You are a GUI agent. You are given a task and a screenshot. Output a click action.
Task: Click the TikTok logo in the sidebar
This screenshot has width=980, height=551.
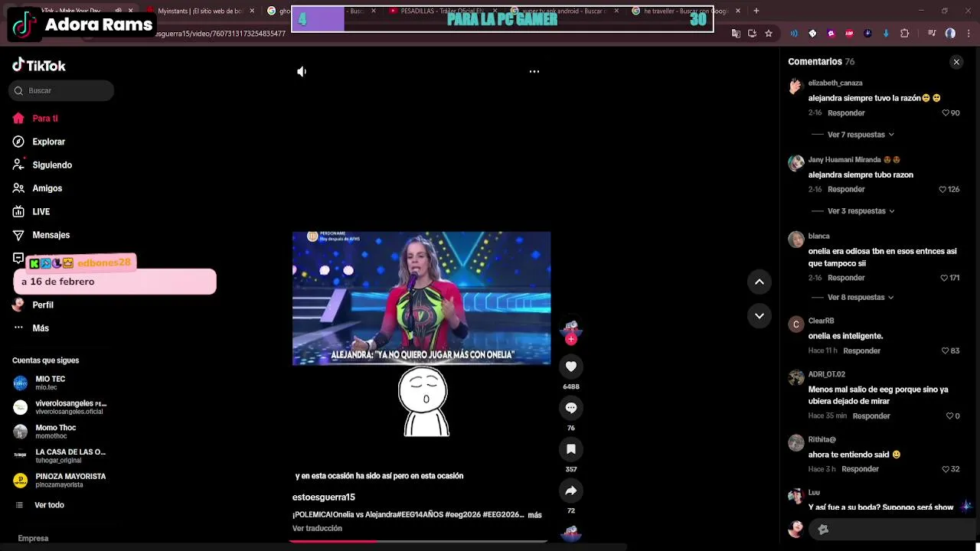tap(39, 66)
